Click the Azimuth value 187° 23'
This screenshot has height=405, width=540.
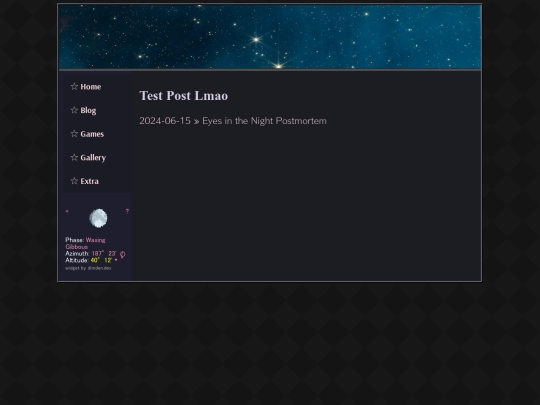tap(104, 253)
